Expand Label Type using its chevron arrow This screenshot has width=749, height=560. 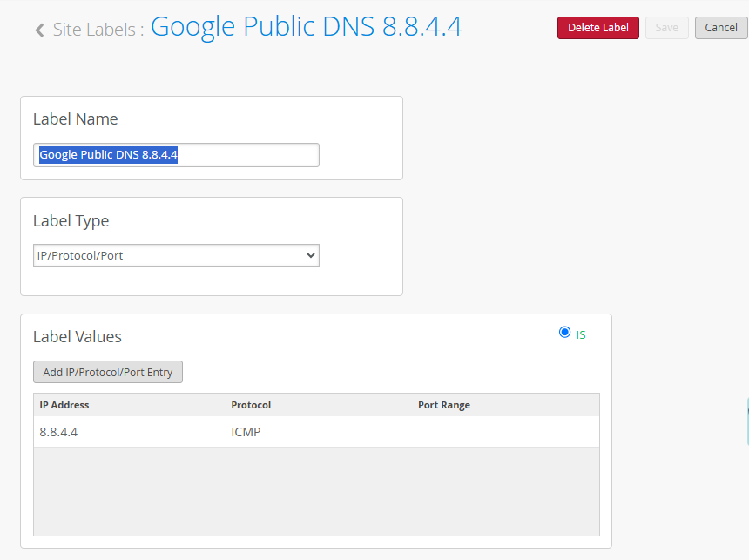coord(311,255)
